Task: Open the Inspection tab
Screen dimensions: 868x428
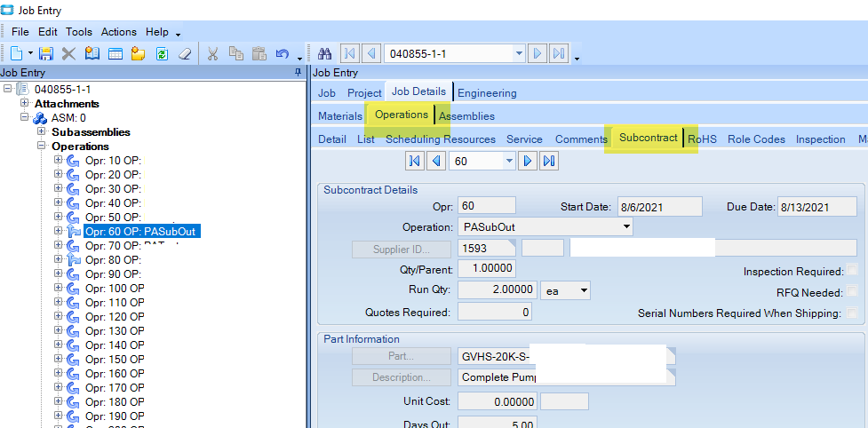Action: (820, 139)
